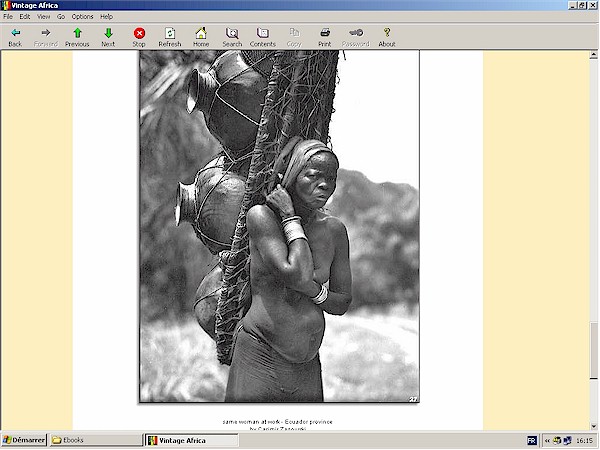Click the photo caption text

(x=277, y=425)
